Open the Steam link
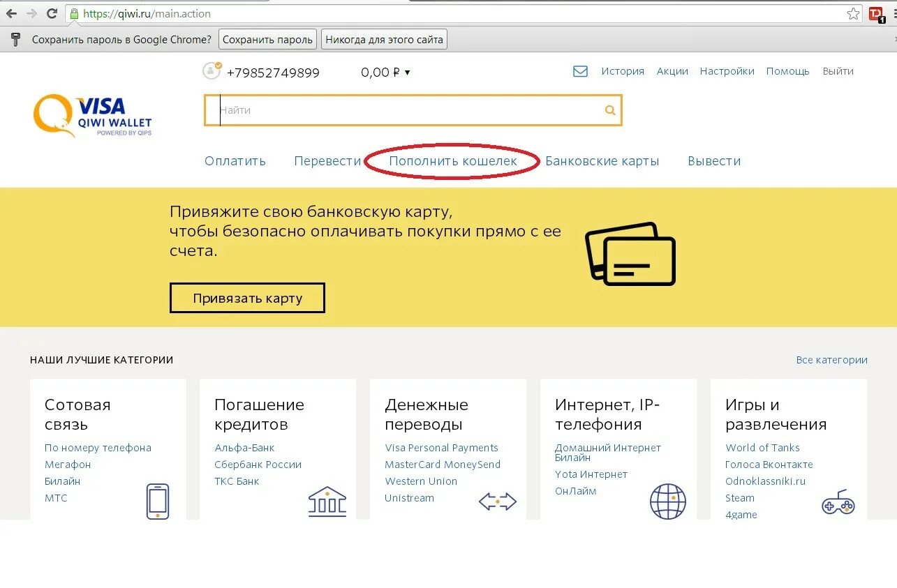The width and height of the screenshot is (897, 588). pyautogui.click(x=740, y=498)
